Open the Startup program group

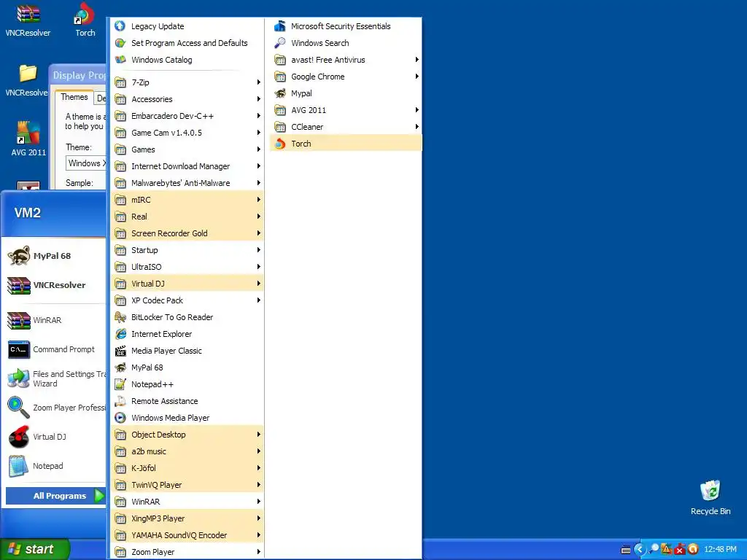click(187, 250)
